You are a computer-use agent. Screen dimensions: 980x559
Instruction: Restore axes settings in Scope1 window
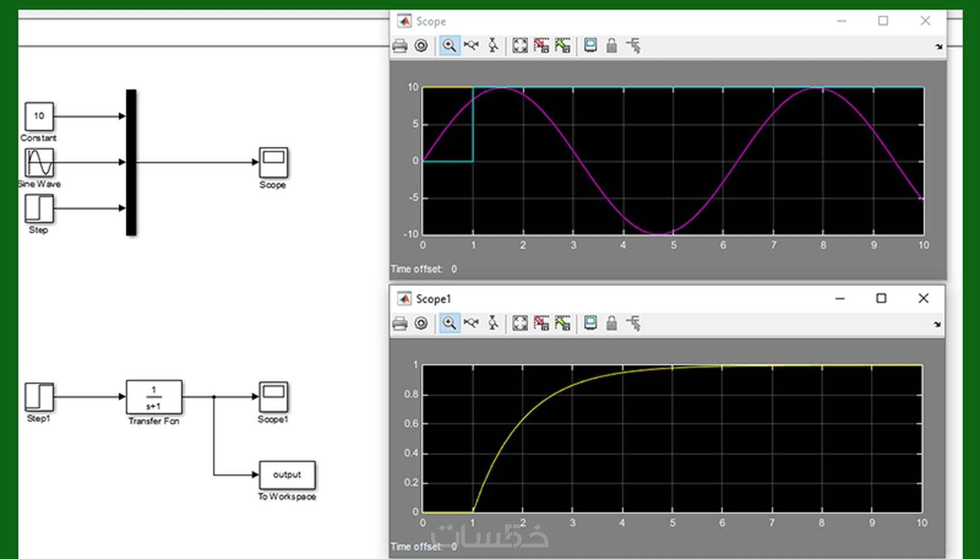click(563, 323)
